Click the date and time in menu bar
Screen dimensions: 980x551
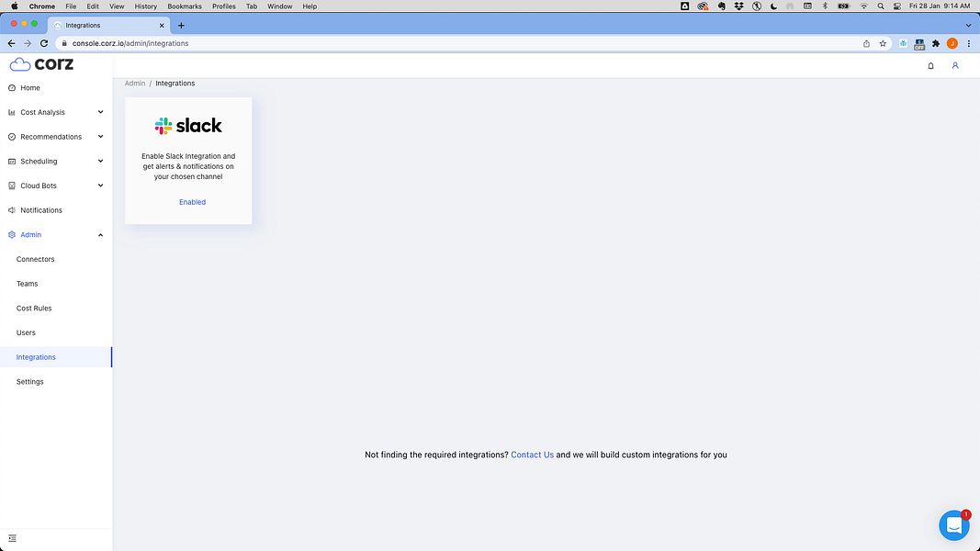[940, 6]
